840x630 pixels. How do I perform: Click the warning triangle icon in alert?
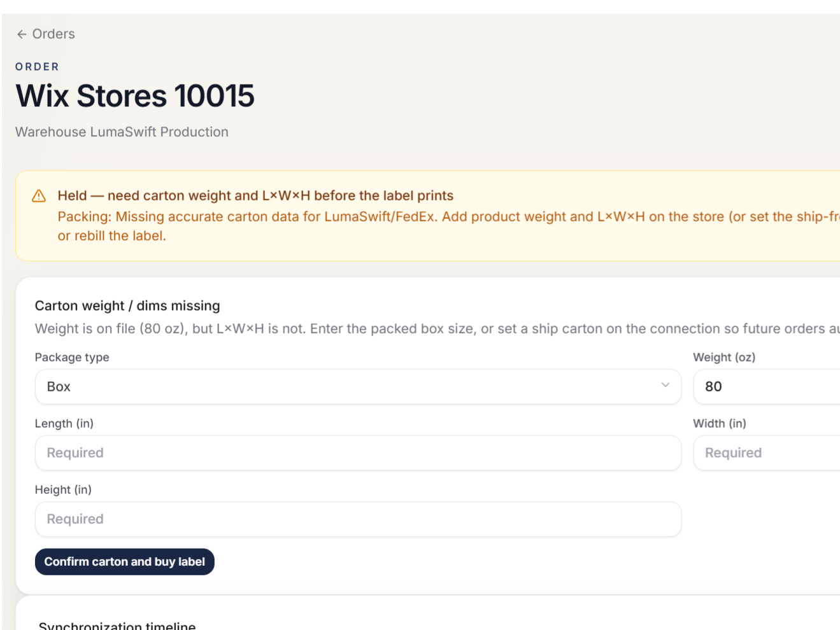[39, 196]
